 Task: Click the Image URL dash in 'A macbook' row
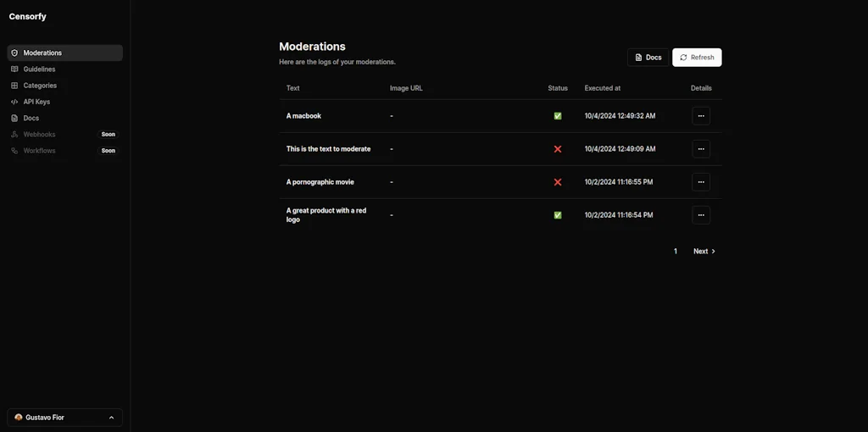[392, 116]
